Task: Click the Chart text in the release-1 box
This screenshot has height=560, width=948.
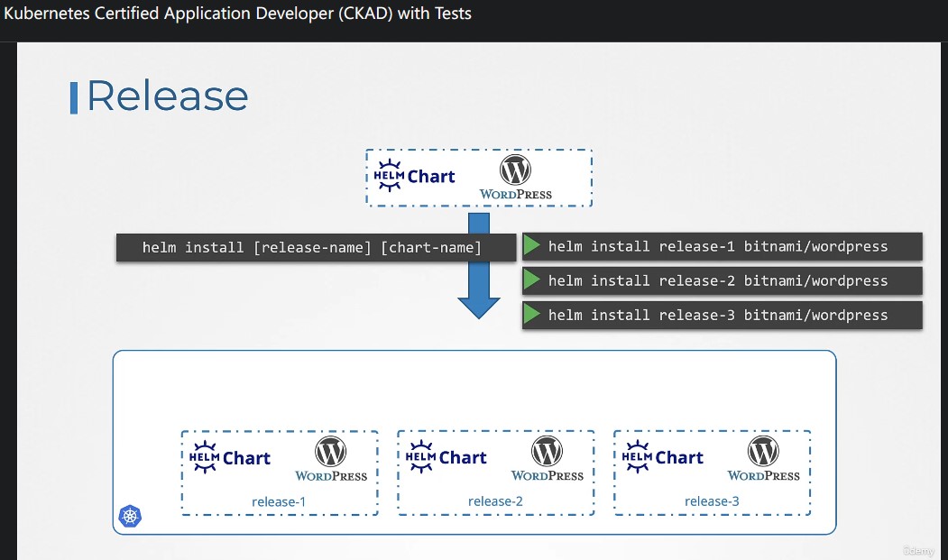Action: click(246, 458)
